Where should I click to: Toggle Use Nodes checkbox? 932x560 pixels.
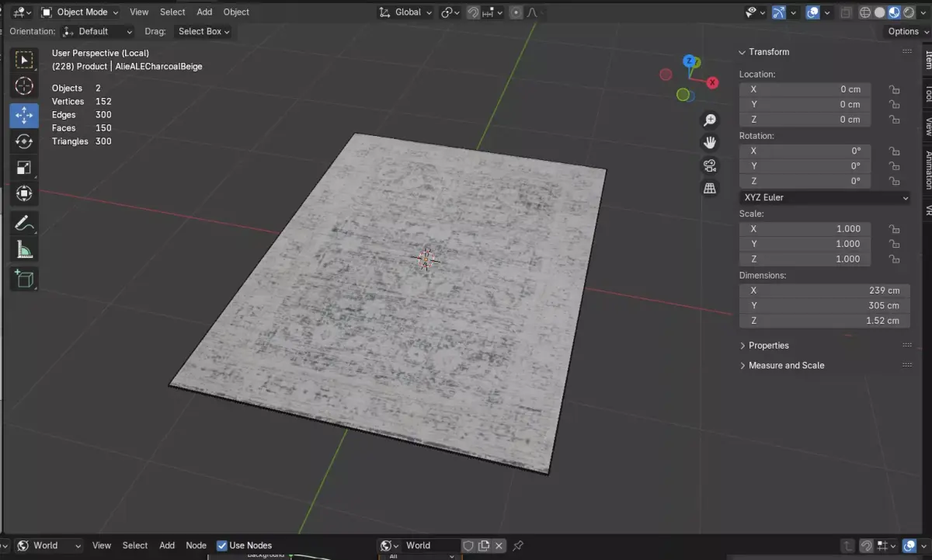[222, 545]
